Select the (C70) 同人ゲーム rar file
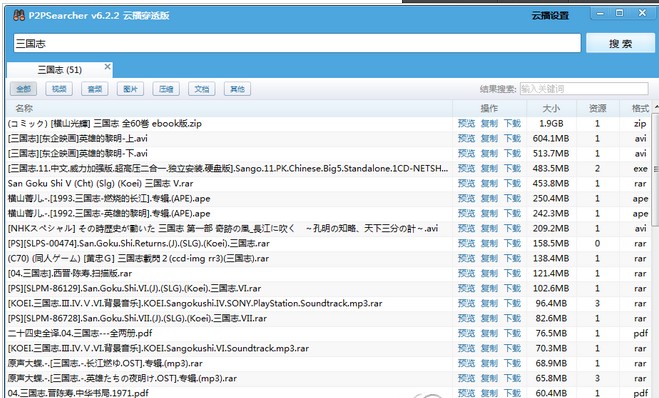The image size is (659, 398). 138,258
